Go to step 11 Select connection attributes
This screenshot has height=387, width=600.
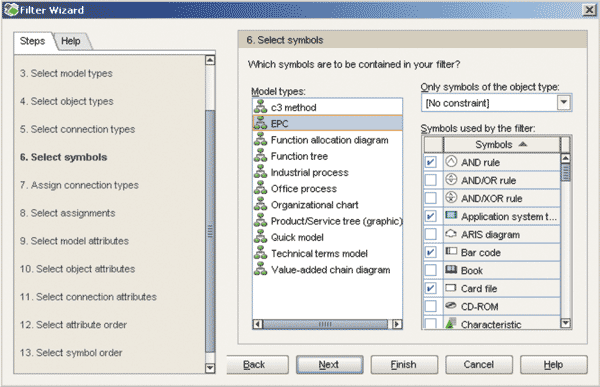(88, 297)
